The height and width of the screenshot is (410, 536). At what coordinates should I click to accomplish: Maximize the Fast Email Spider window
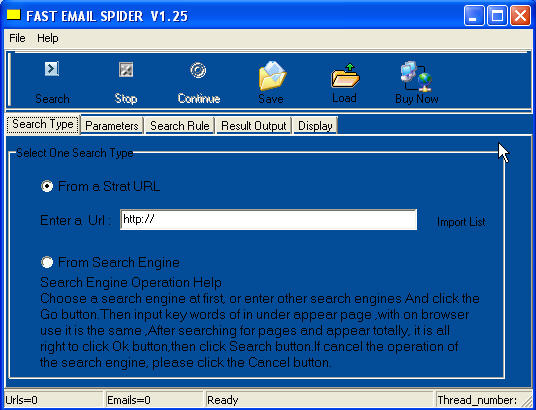[x=497, y=16]
